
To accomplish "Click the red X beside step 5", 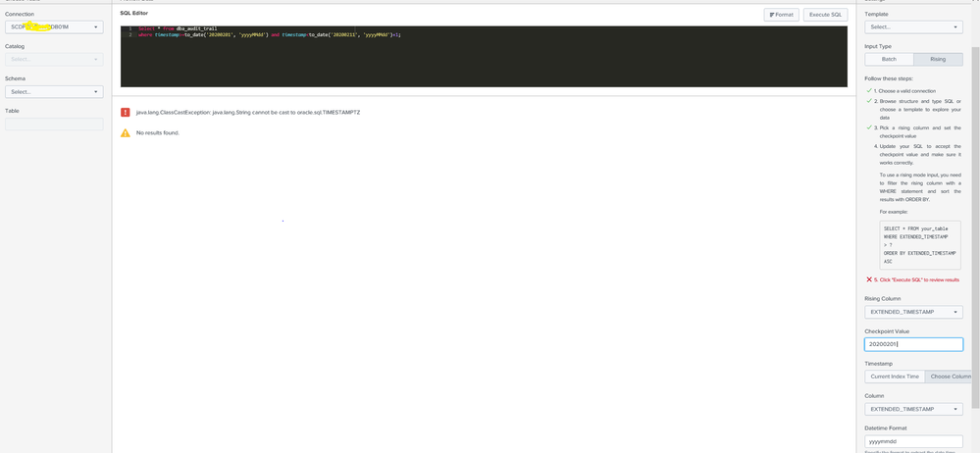I will pyautogui.click(x=869, y=279).
